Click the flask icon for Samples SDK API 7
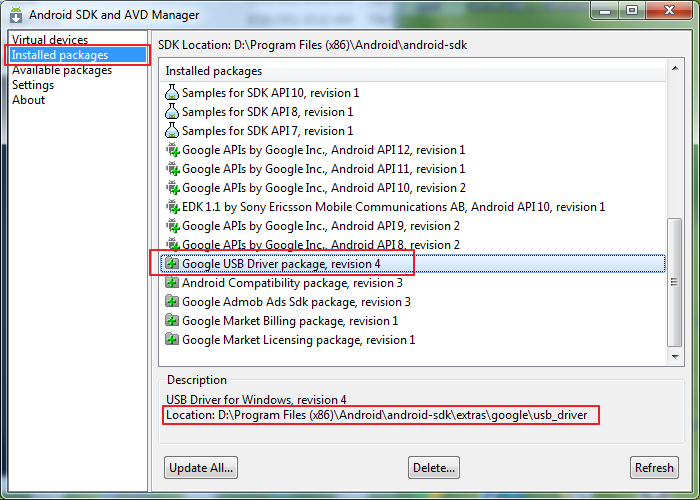The image size is (700, 500). click(x=172, y=130)
